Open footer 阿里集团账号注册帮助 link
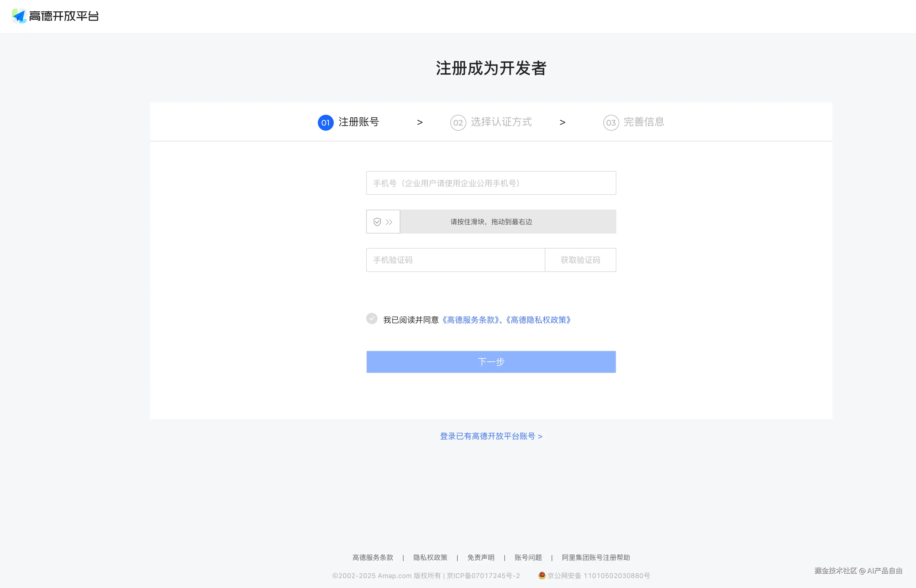The width and height of the screenshot is (916, 588). click(596, 557)
